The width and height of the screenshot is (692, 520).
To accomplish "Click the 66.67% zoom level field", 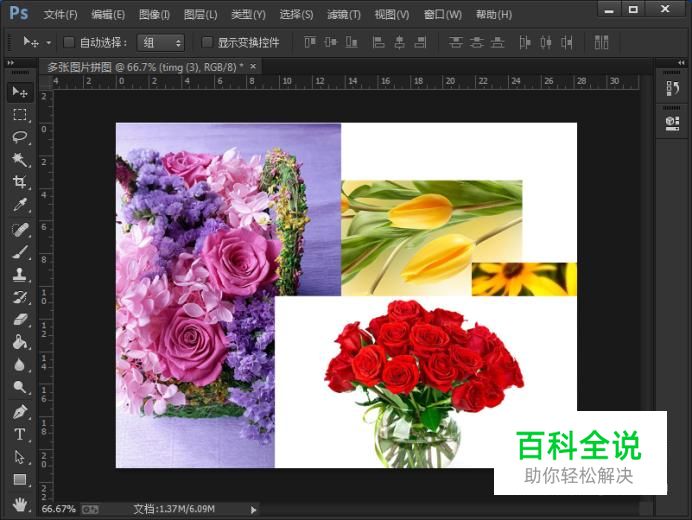I will click(x=58, y=509).
